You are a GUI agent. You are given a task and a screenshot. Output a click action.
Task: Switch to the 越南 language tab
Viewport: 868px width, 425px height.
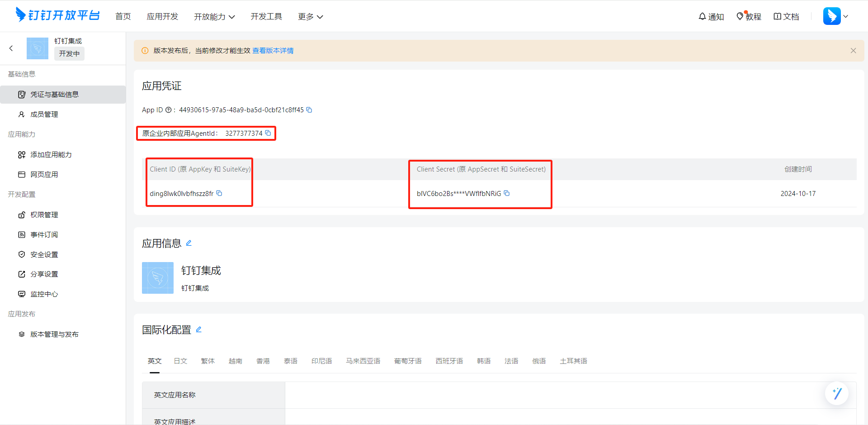tap(236, 361)
